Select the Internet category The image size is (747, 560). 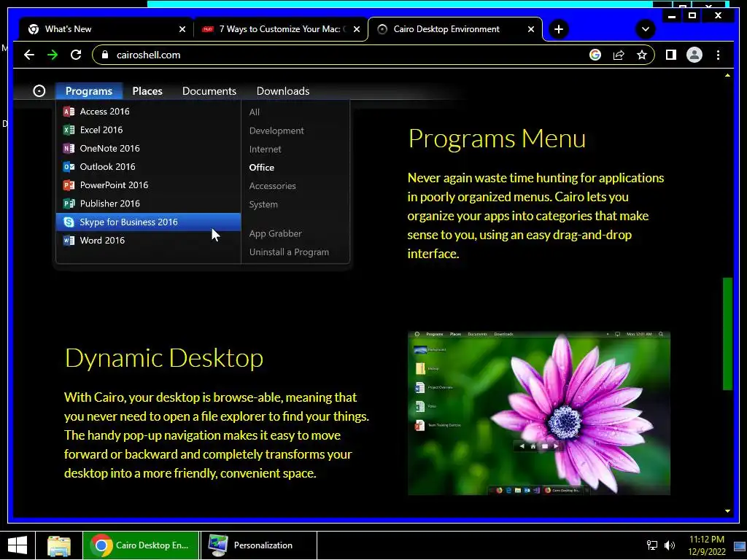[265, 149]
